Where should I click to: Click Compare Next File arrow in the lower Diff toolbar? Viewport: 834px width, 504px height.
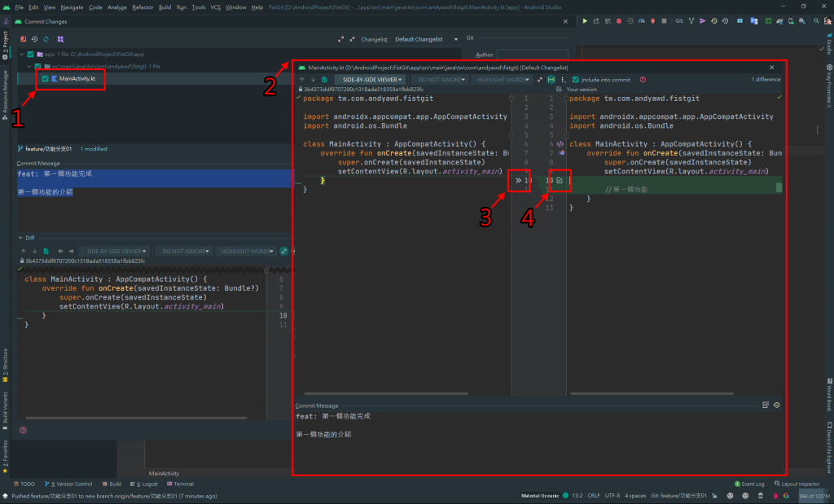[x=72, y=251]
